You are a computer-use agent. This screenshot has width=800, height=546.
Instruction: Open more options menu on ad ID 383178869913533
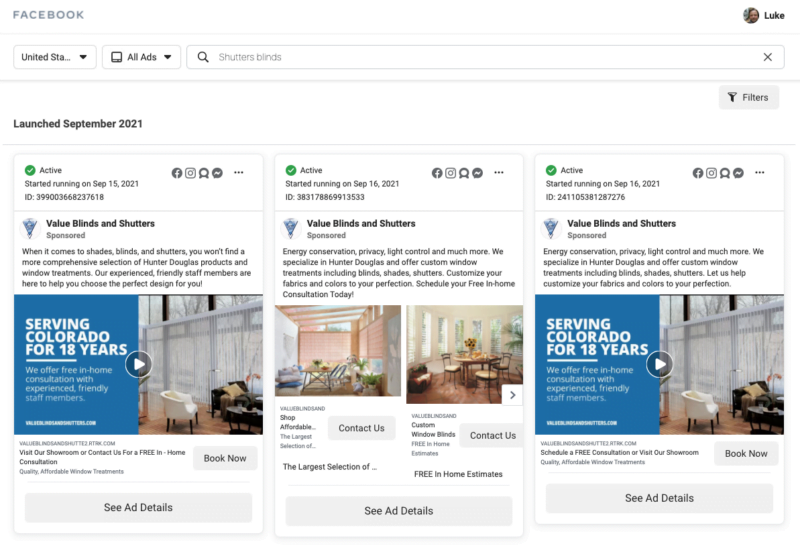pyautogui.click(x=499, y=172)
